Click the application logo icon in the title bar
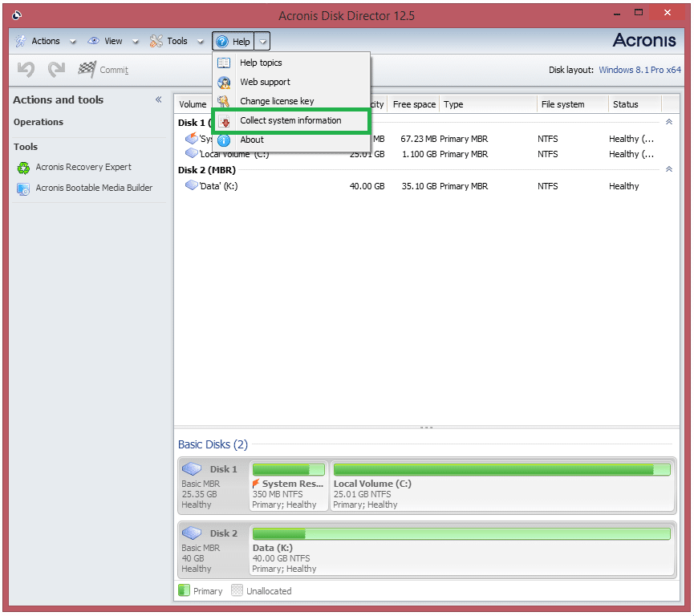The width and height of the screenshot is (694, 616). (x=17, y=16)
